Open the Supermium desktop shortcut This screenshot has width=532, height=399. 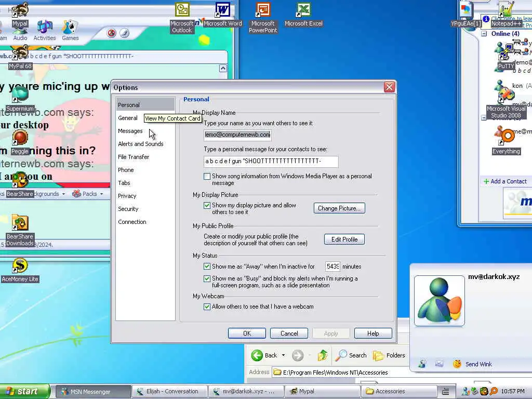tap(20, 100)
